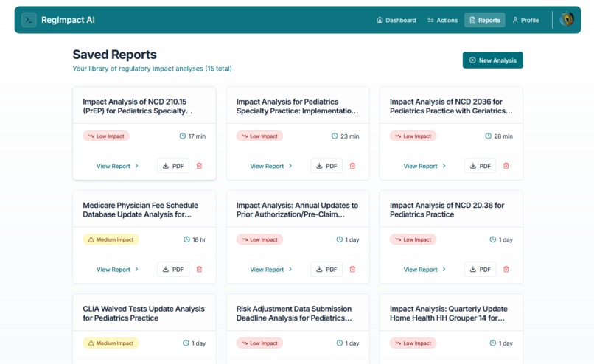Click Low Impact badge on NCD 210.15 card
The image size is (594, 364).
coord(106,136)
